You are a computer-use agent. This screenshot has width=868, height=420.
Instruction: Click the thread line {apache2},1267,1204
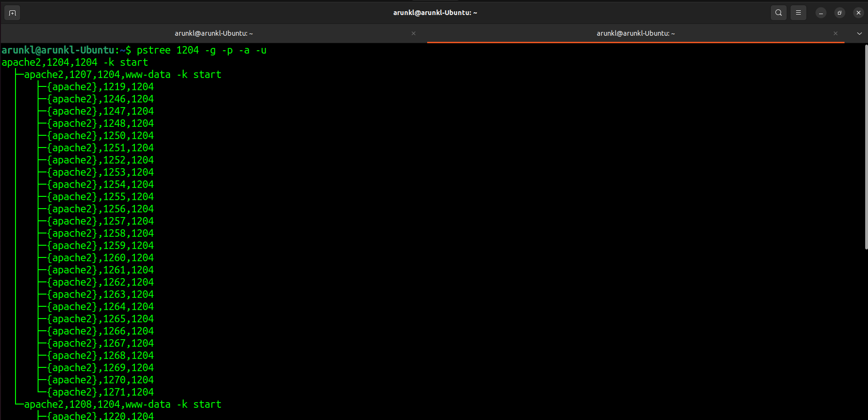[x=100, y=343]
